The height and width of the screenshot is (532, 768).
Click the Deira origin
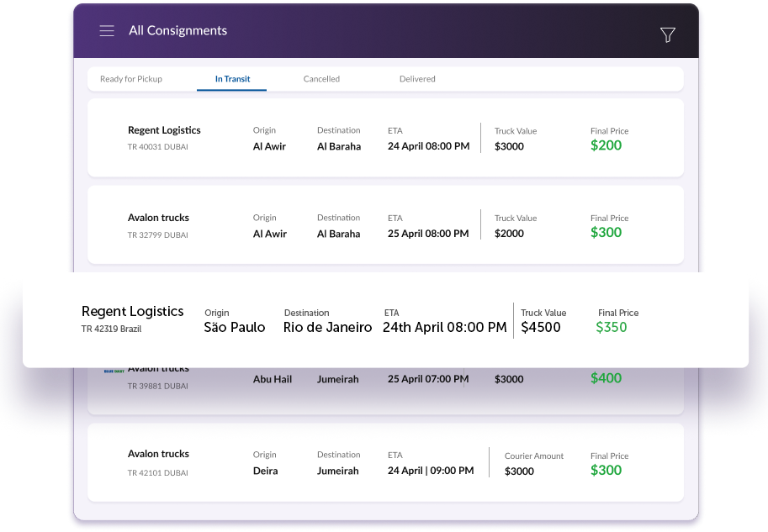click(x=266, y=471)
